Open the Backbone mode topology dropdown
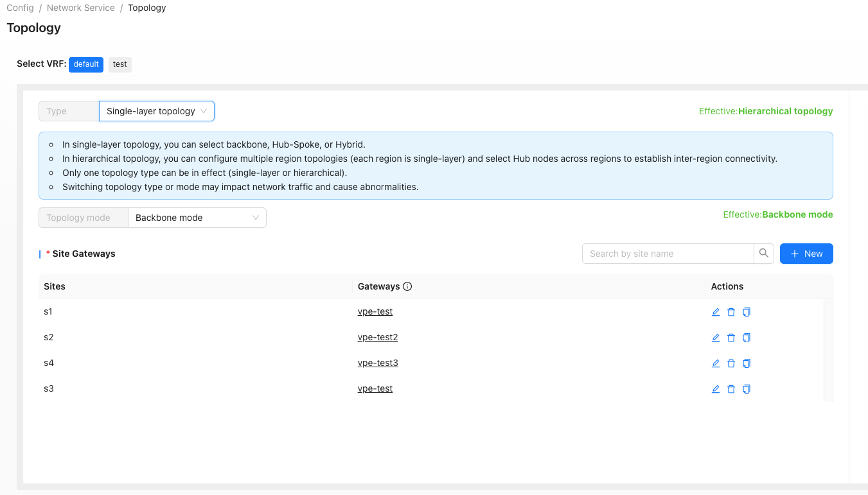The height and width of the screenshot is (495, 868). point(197,218)
